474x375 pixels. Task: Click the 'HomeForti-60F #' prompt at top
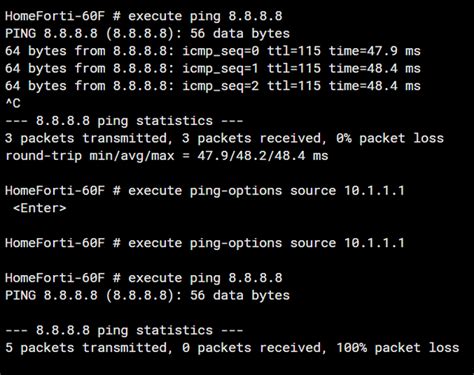[63, 16]
